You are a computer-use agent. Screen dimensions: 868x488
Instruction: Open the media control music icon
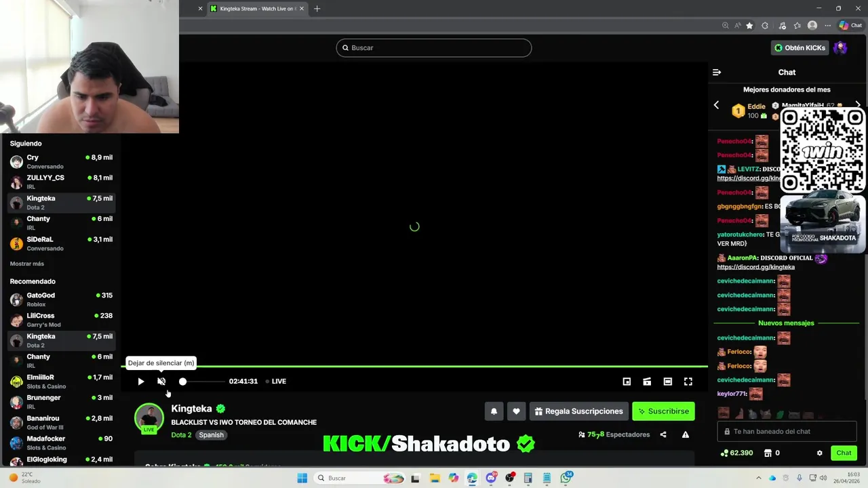point(783,26)
